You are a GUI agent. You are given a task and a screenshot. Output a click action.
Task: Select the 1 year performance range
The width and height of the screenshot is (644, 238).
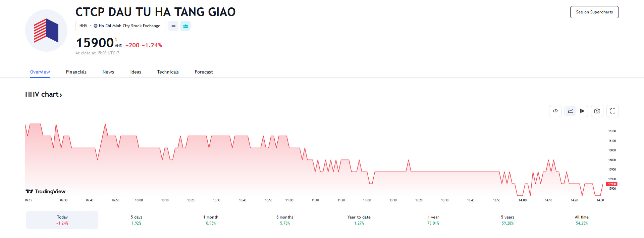click(x=433, y=220)
